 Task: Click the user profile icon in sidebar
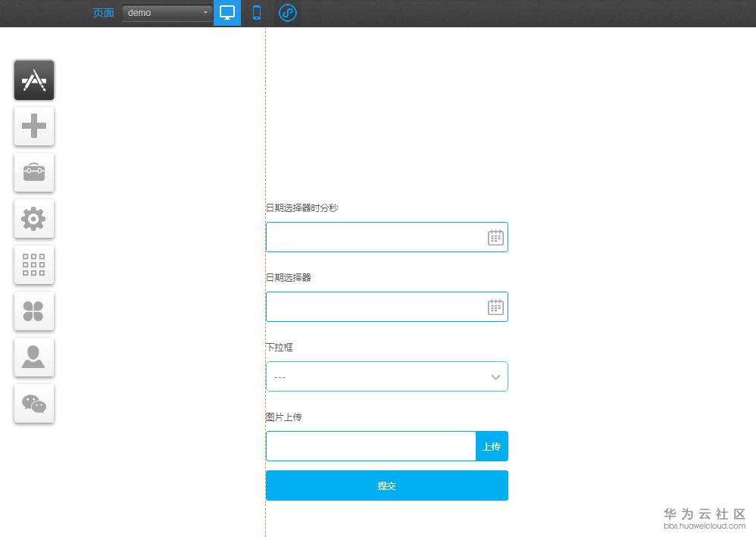click(x=33, y=357)
